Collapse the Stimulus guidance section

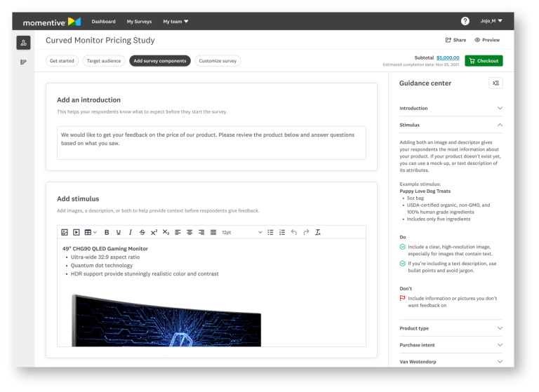(x=451, y=125)
